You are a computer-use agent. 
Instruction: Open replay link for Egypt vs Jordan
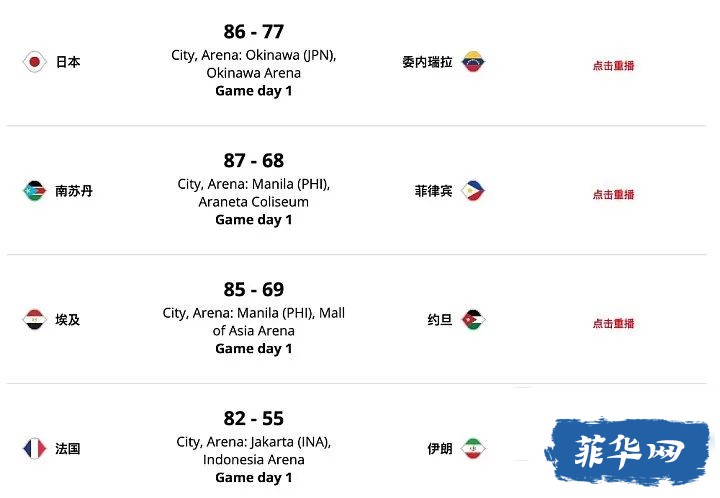point(613,324)
